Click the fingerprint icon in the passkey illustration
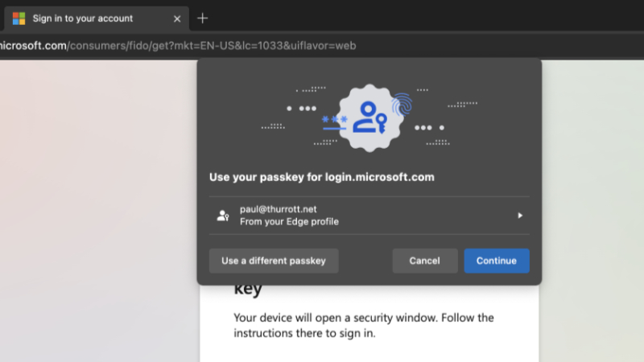Screen dimensions: 644x362 point(402,105)
